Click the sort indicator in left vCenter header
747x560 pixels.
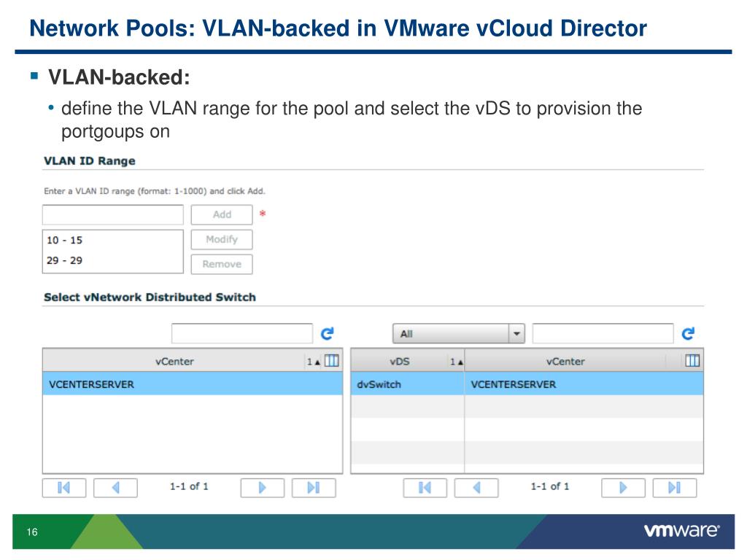click(x=314, y=362)
